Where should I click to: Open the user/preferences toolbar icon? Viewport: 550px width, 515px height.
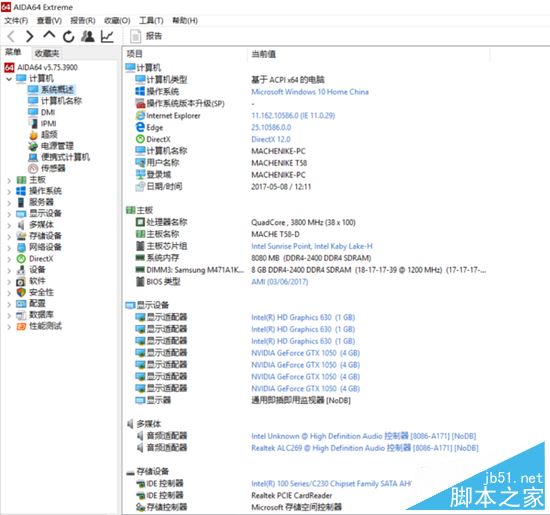click(x=88, y=36)
